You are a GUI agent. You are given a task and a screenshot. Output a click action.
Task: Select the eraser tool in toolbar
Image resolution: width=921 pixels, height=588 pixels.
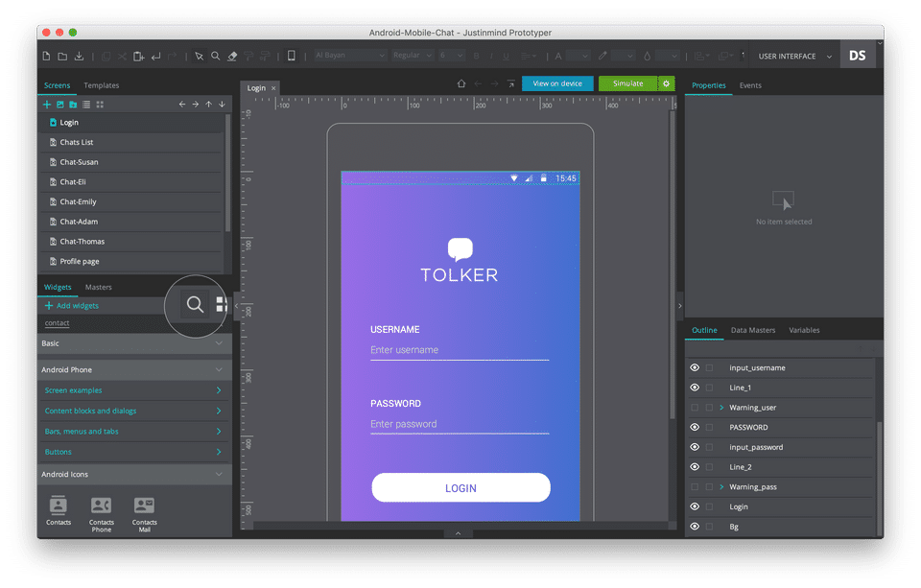(x=232, y=57)
